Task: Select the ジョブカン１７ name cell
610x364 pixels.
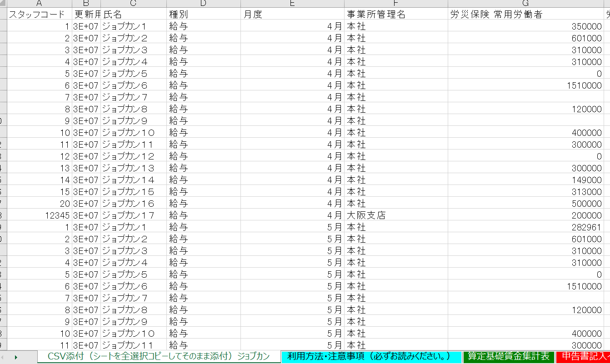Action: pos(134,215)
